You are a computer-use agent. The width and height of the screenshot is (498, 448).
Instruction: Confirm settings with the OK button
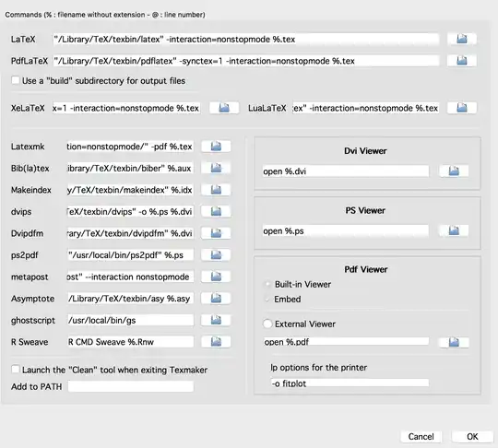472,437
